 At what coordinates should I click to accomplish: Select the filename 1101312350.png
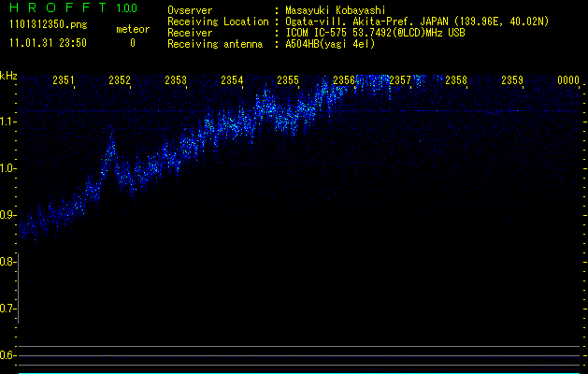click(49, 24)
